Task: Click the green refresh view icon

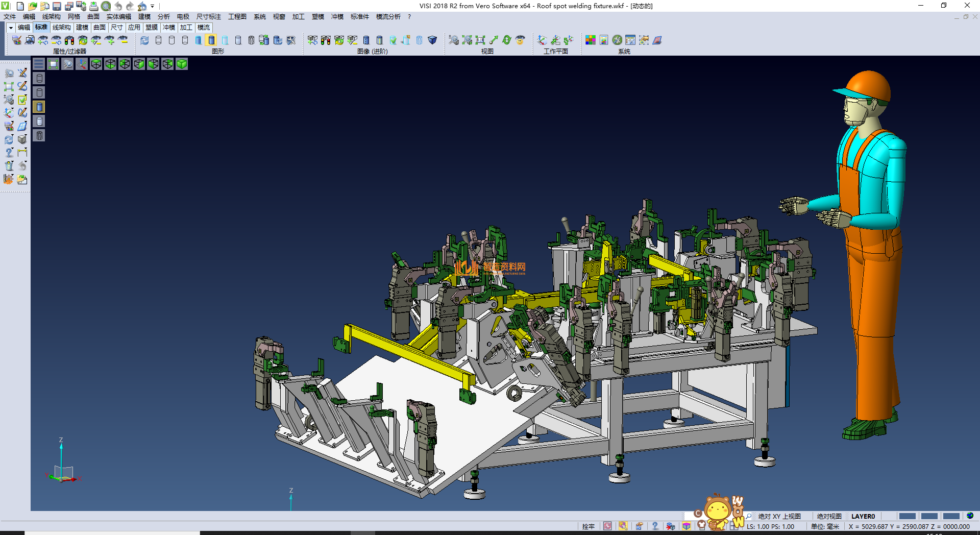Action: 506,40
